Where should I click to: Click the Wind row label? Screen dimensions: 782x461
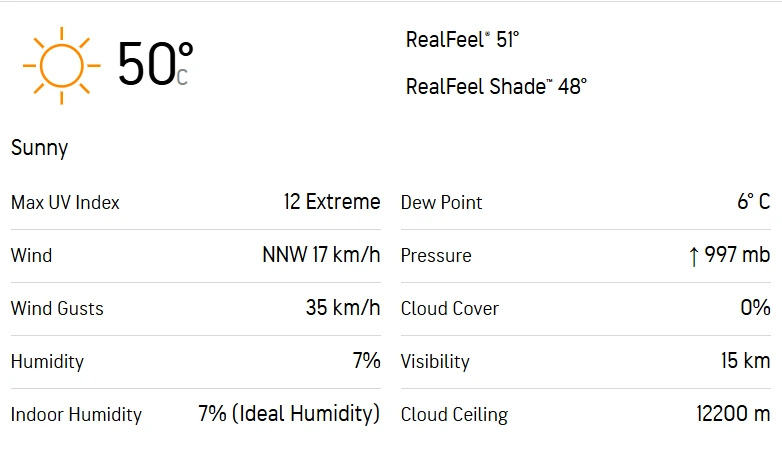(x=31, y=256)
